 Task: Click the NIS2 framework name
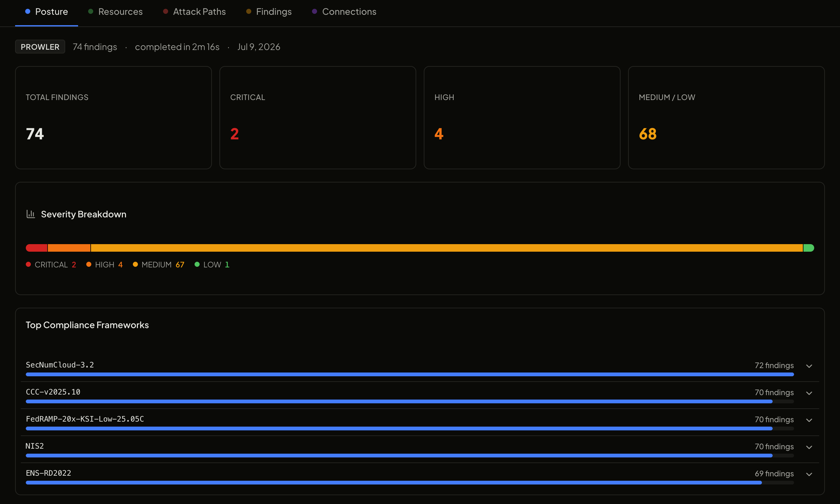[x=35, y=446]
